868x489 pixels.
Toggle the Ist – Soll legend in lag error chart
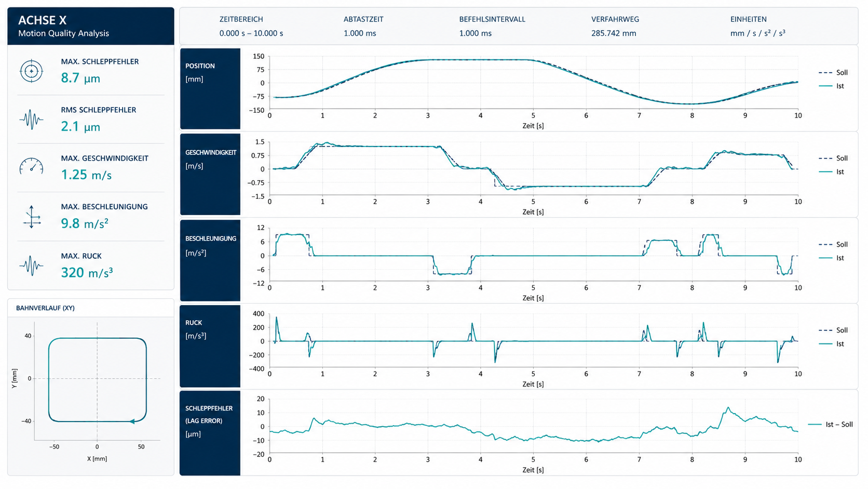point(831,425)
